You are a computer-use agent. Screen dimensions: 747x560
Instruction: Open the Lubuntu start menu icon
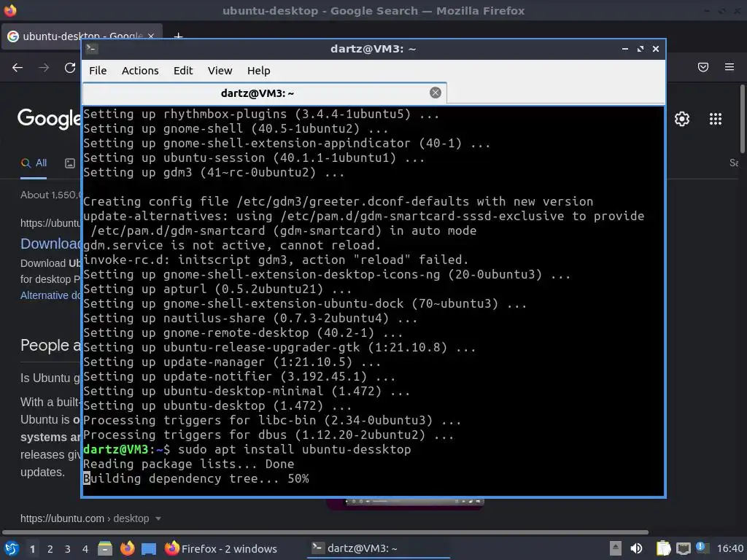(10, 548)
